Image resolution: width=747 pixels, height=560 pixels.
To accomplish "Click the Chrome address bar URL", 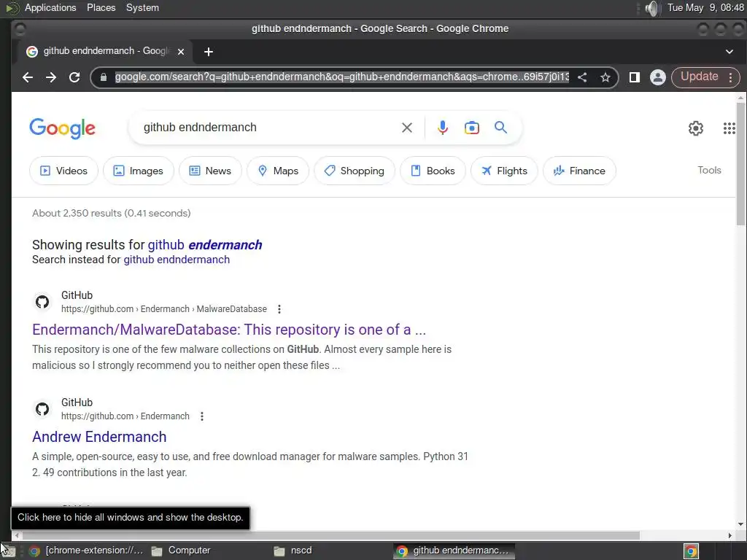I will click(x=341, y=77).
